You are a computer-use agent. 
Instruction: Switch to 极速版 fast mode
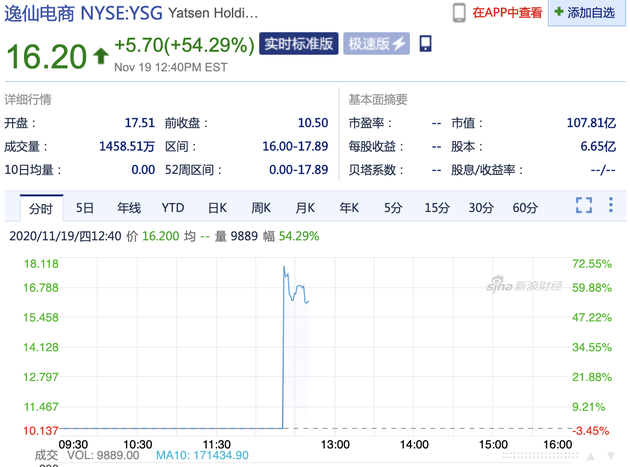point(376,43)
